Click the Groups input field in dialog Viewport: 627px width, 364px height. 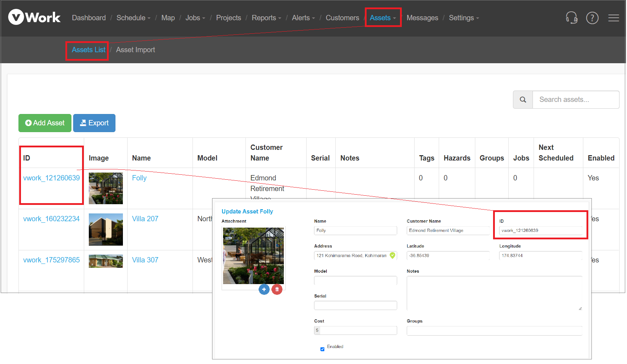click(494, 331)
